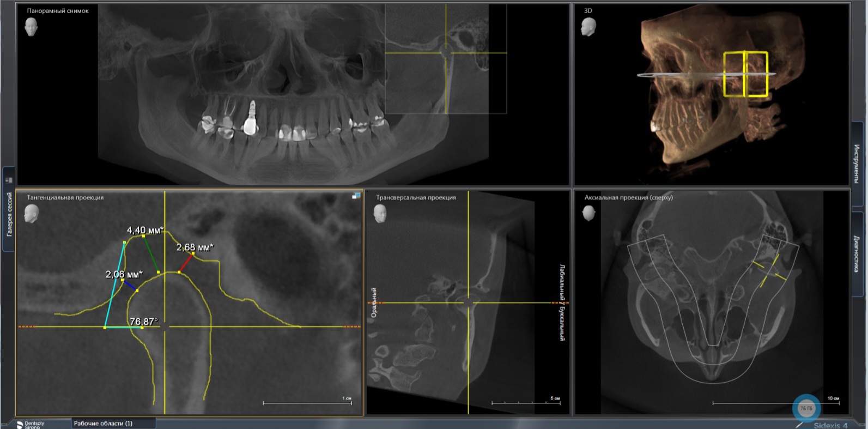868x429 pixels.
Task: Click the yellow slice marker in axial projection
Action: click(769, 270)
